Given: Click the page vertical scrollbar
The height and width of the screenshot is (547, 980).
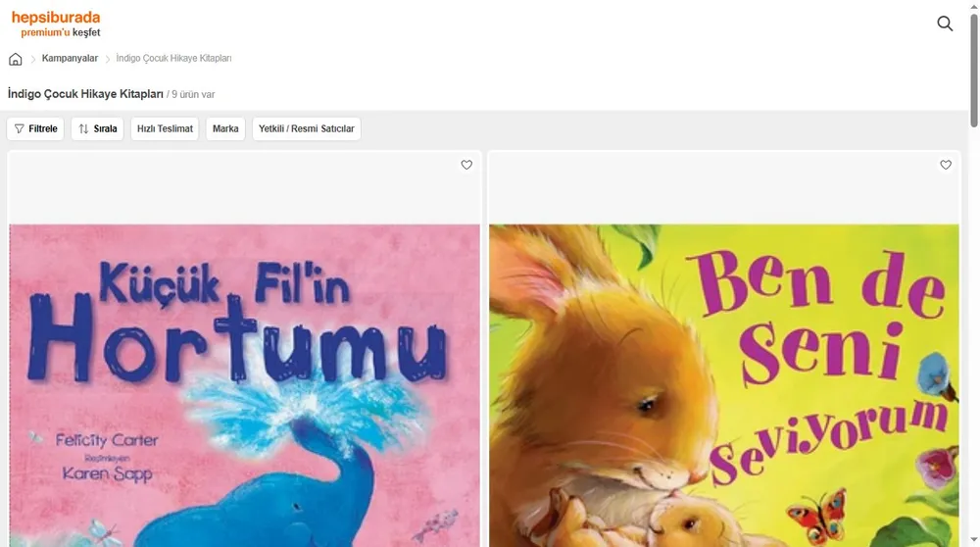Looking at the screenshot, I should tap(974, 70).
